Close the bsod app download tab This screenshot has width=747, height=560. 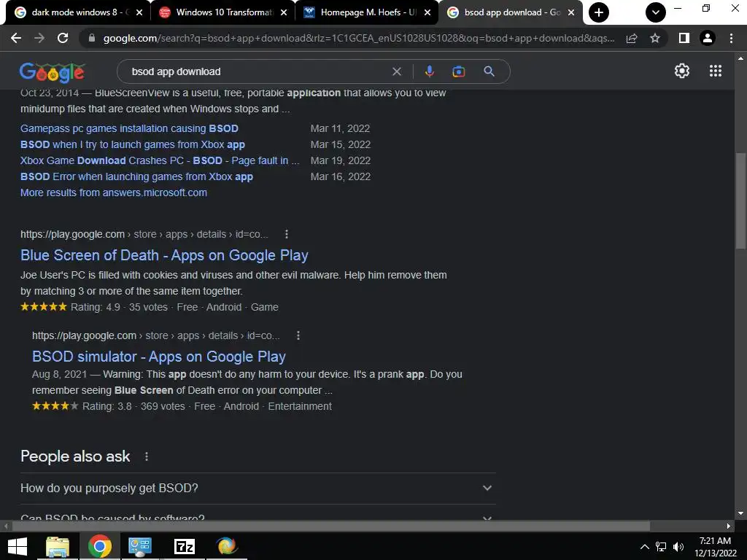click(x=570, y=12)
